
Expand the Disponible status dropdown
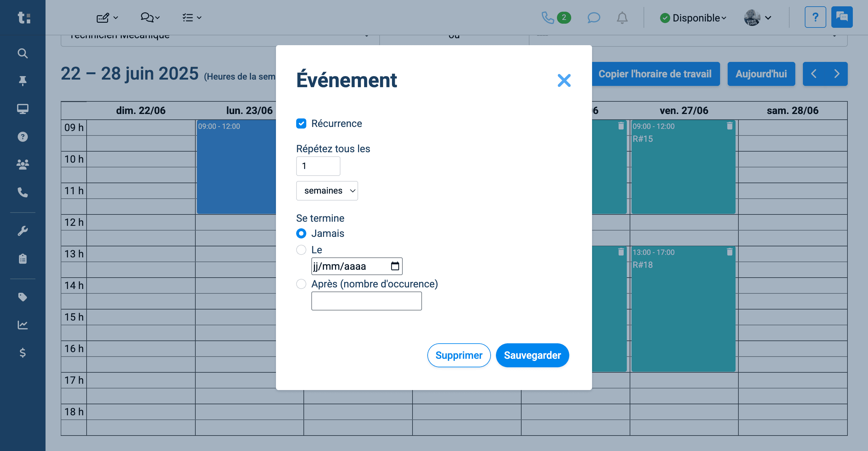click(693, 18)
